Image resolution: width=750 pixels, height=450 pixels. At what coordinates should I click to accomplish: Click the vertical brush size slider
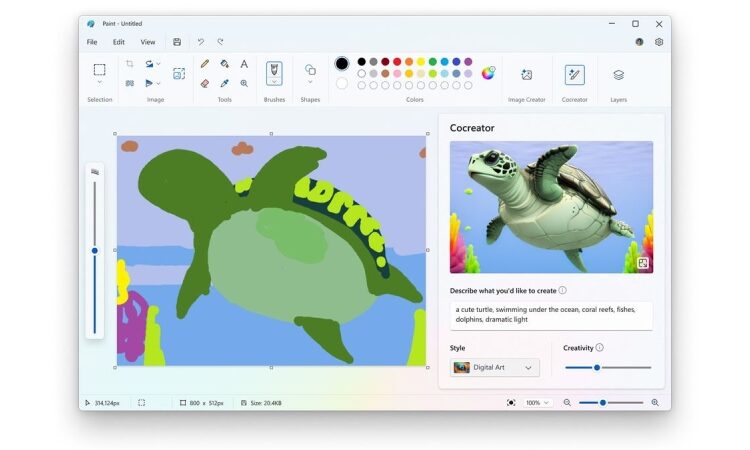(x=95, y=257)
